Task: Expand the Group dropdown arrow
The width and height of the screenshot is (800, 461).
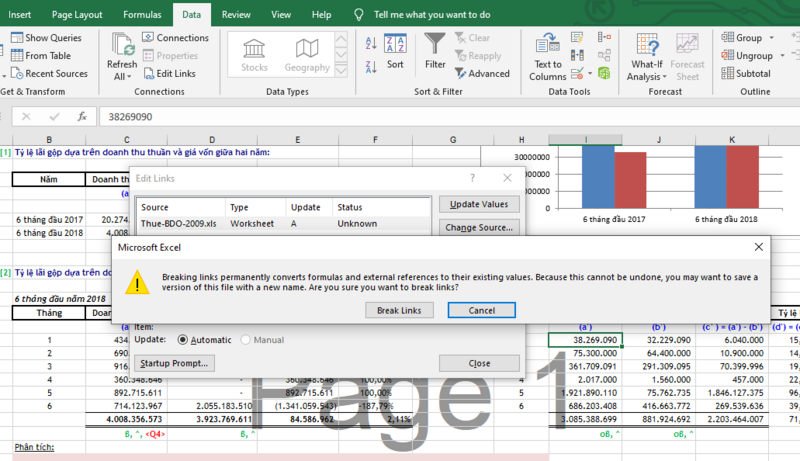Action: coord(771,38)
